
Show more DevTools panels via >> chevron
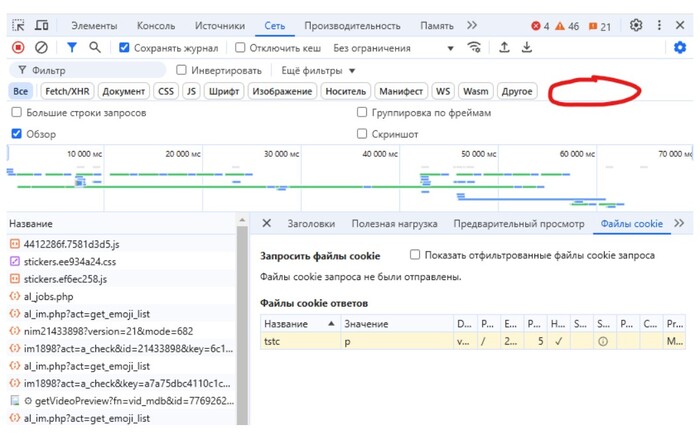click(472, 25)
